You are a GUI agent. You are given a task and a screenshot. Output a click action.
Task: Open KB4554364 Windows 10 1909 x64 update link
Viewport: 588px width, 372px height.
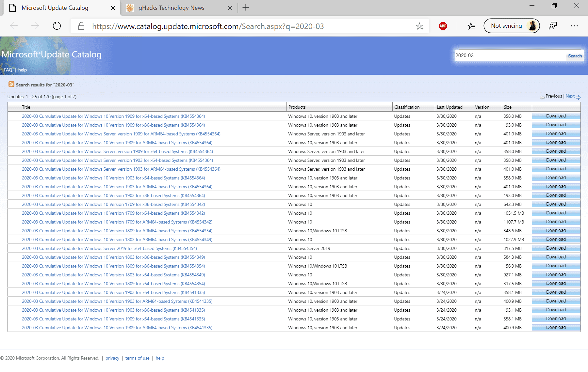113,116
